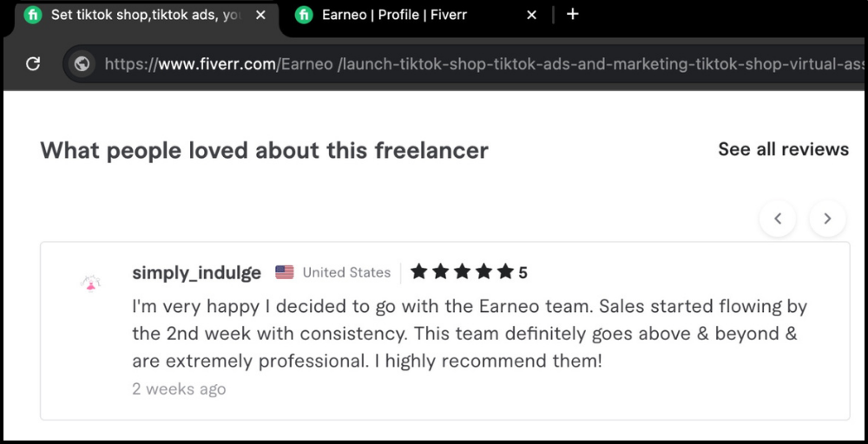Click the five-star rating icons
868x444 pixels.
(x=462, y=272)
